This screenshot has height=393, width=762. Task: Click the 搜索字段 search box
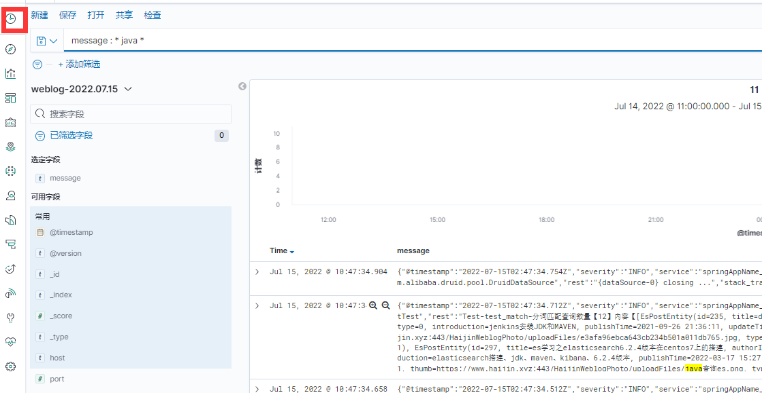(x=131, y=114)
